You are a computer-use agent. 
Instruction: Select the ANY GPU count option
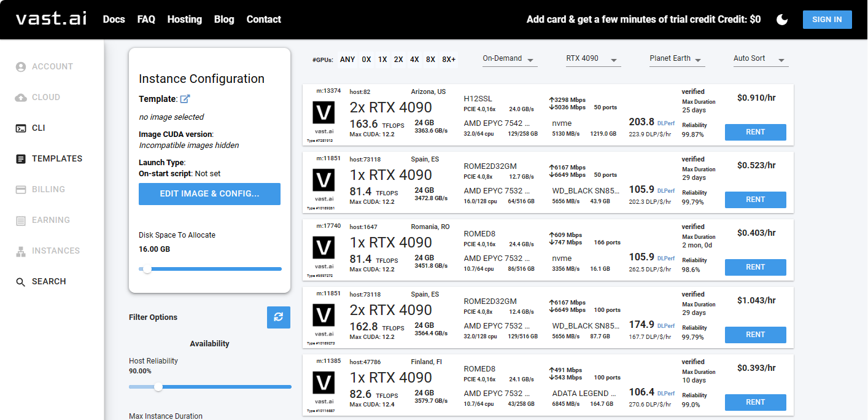347,60
